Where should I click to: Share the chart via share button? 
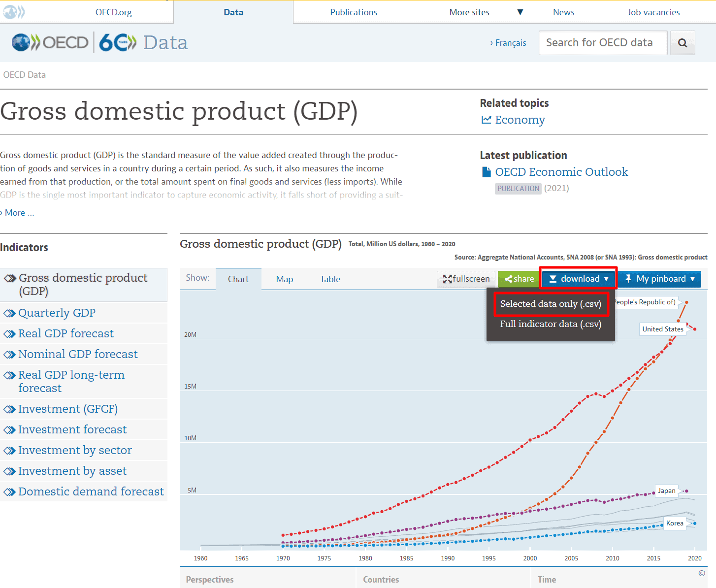(x=519, y=279)
